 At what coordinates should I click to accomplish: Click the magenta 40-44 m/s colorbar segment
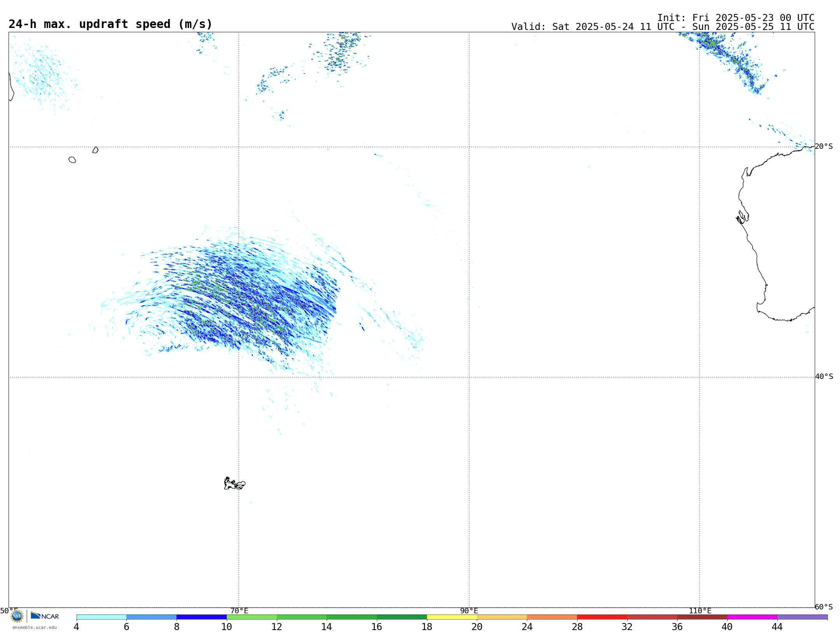point(752,617)
